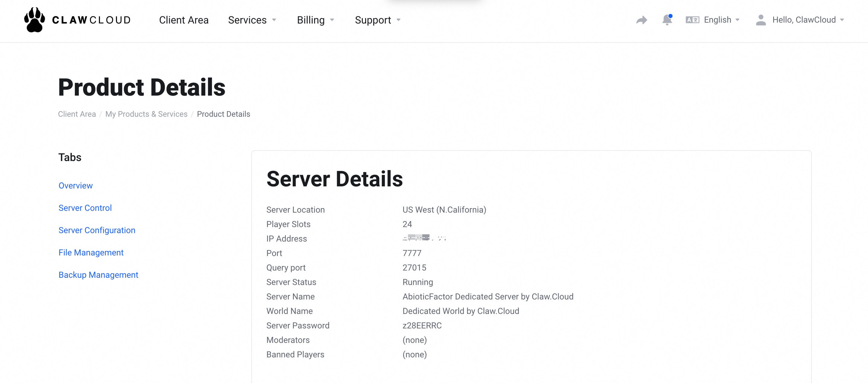Open File Management tab
This screenshot has height=383, width=868.
[91, 252]
